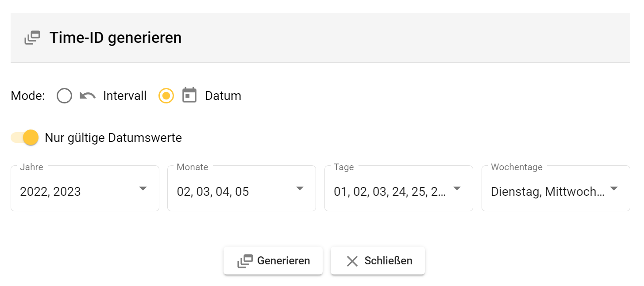The image size is (644, 286).
Task: Click the Jahre dropdown arrow
Action: click(143, 188)
